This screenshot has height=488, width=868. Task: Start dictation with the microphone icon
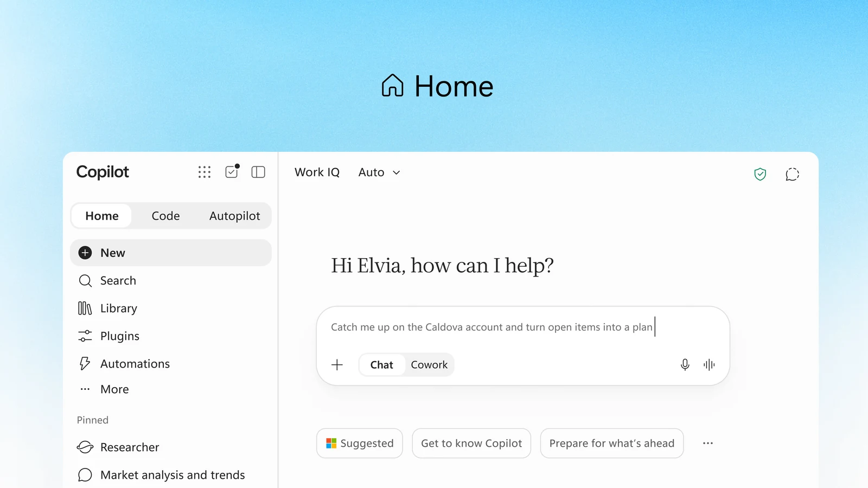pos(685,365)
